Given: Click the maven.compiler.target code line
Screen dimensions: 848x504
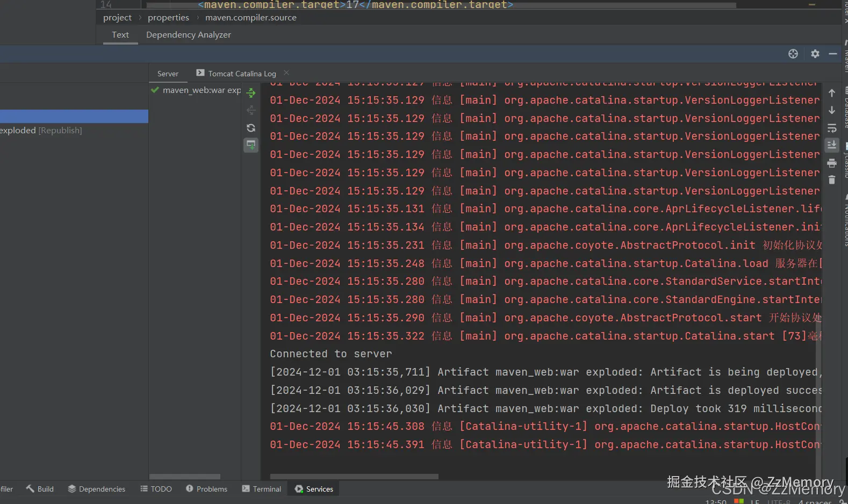Looking at the screenshot, I should 356,5.
